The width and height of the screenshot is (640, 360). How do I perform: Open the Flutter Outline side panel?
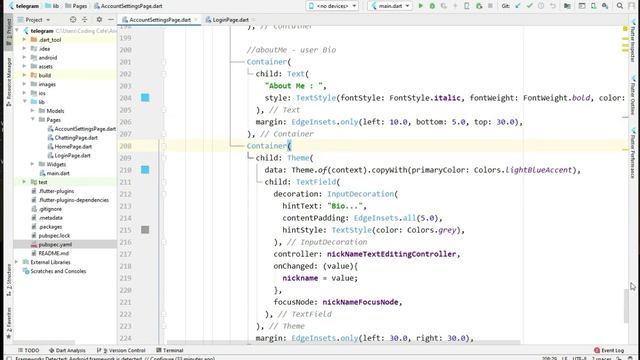633,95
